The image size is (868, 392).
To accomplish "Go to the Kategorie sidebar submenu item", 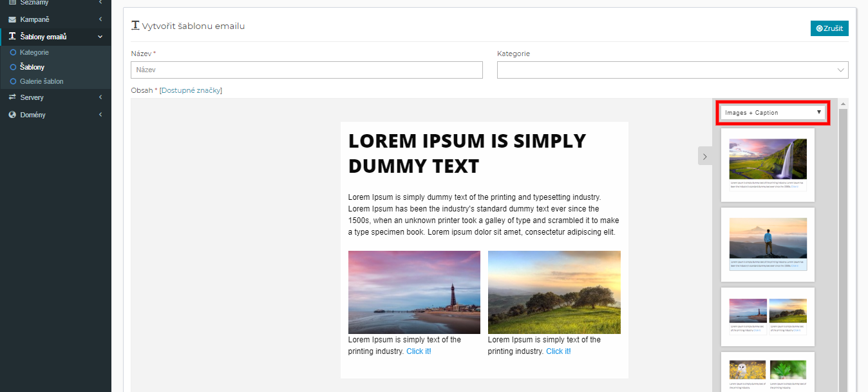I will [34, 52].
